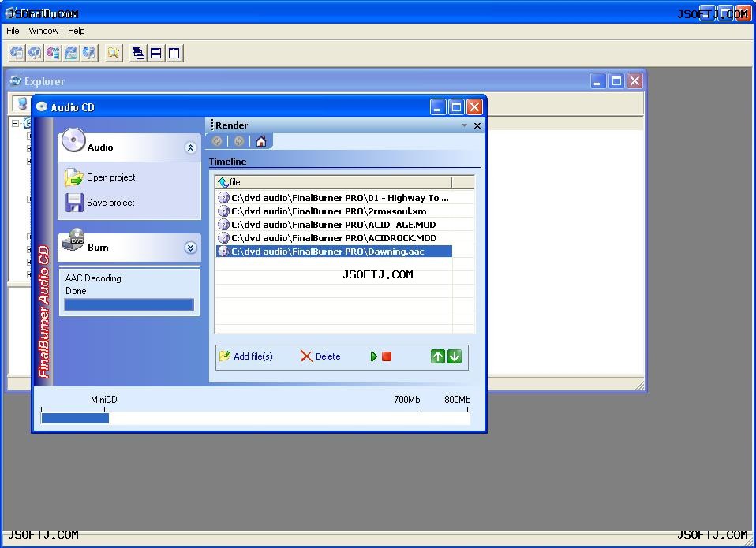
Task: Click the 800Mb capacity label
Action: (458, 400)
